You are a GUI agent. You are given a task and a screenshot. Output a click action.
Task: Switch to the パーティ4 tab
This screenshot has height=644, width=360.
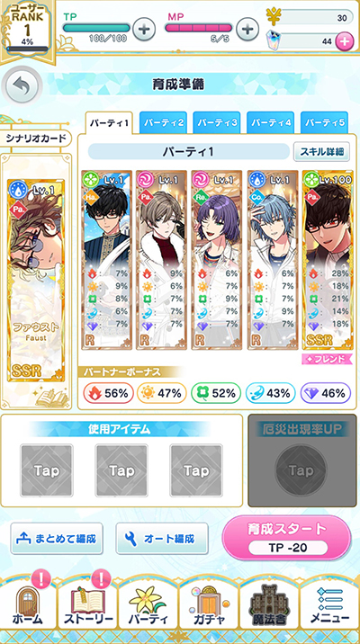click(x=270, y=122)
